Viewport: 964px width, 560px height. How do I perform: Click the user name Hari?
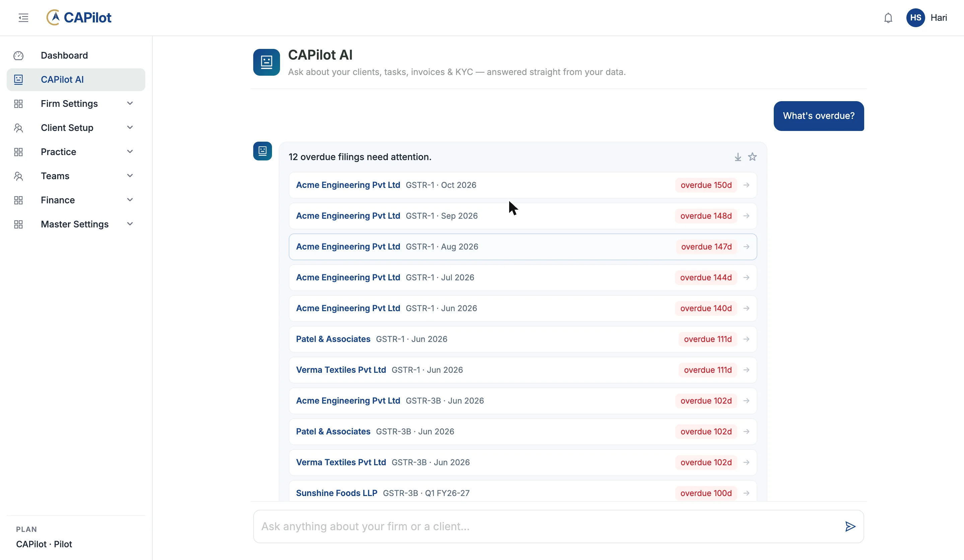tap(938, 18)
